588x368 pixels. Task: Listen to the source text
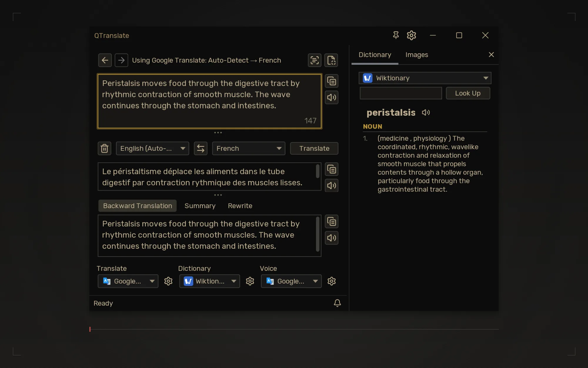[331, 97]
